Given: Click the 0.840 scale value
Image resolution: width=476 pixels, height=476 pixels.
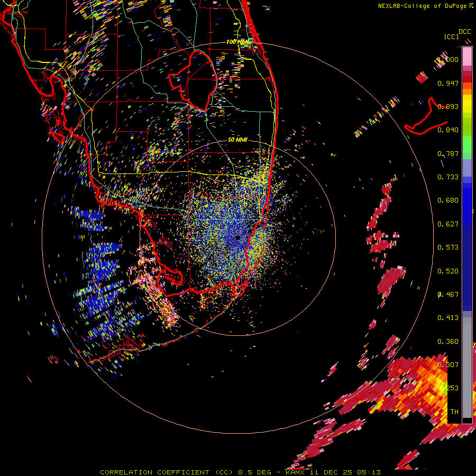Looking at the screenshot, I should (448, 130).
